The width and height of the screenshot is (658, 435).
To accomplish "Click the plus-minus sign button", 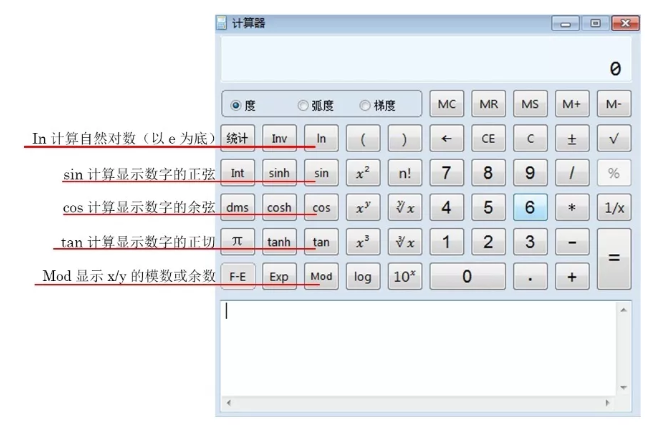I will [571, 139].
